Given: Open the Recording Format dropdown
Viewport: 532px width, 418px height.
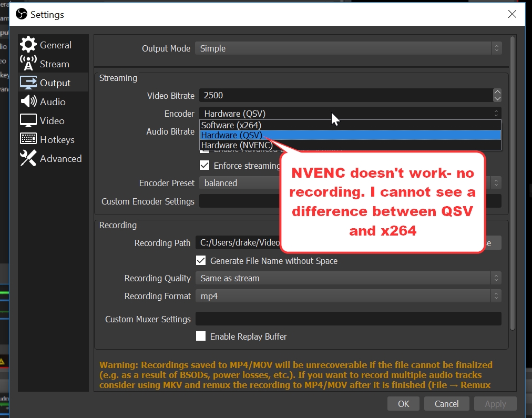Looking at the screenshot, I should [348, 296].
